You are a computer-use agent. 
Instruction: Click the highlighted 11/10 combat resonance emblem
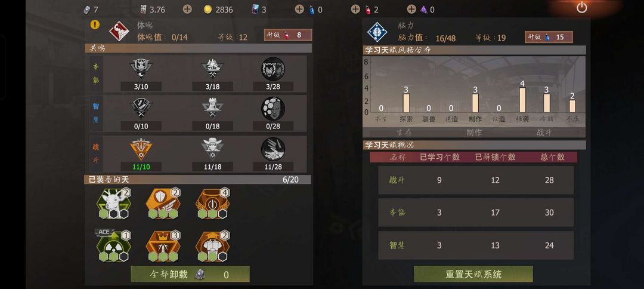pos(141,150)
